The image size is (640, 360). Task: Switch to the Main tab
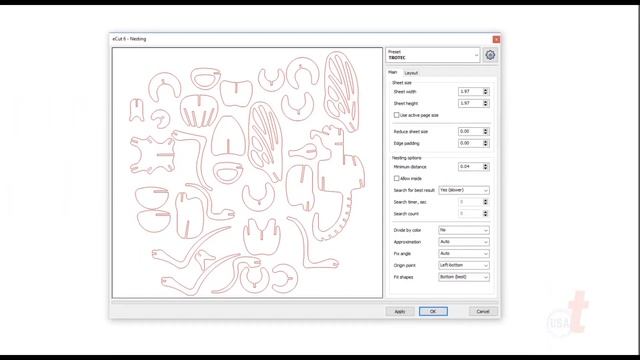(392, 72)
